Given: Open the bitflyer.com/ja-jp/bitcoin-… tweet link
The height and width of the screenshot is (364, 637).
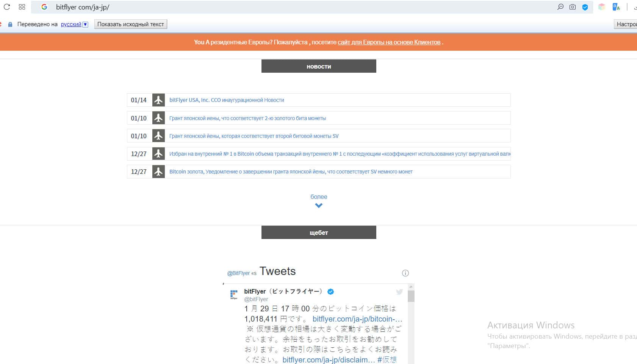Looking at the screenshot, I should pos(357,319).
